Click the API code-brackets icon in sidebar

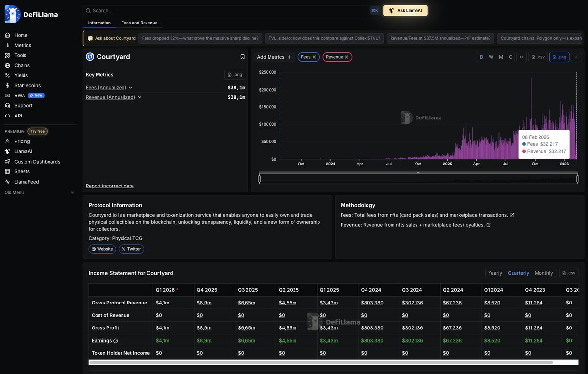(7, 116)
